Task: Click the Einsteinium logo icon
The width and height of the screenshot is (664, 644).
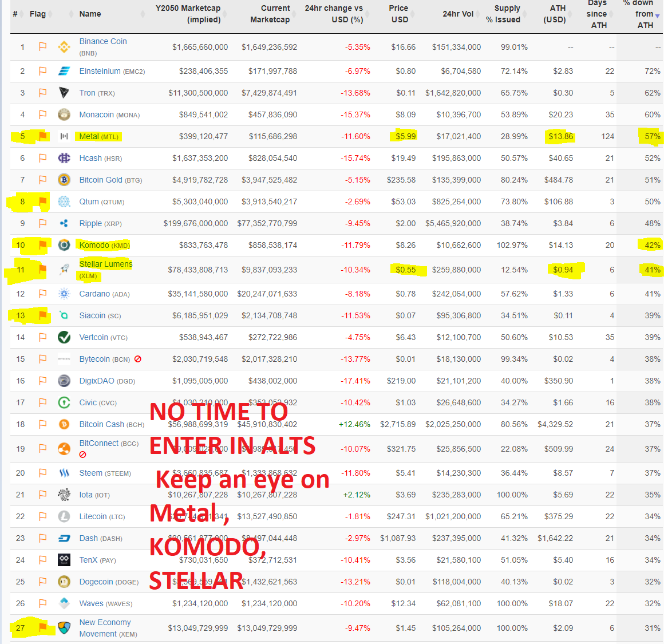Action: 64,71
